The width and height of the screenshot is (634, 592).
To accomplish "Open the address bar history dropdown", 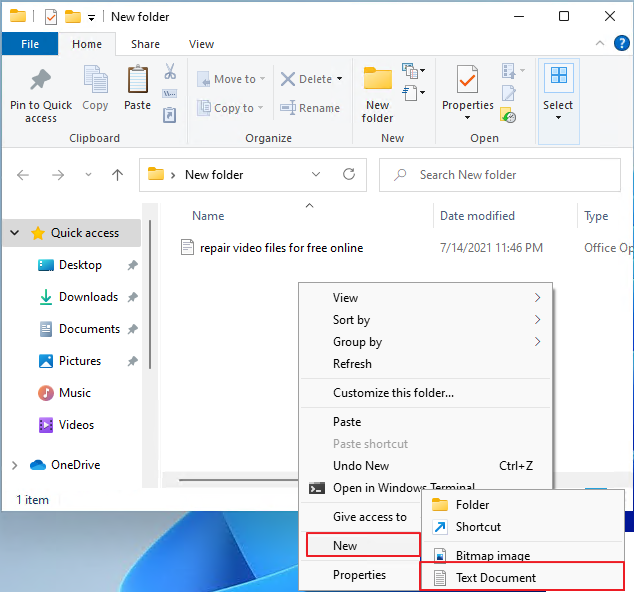I will tap(316, 174).
